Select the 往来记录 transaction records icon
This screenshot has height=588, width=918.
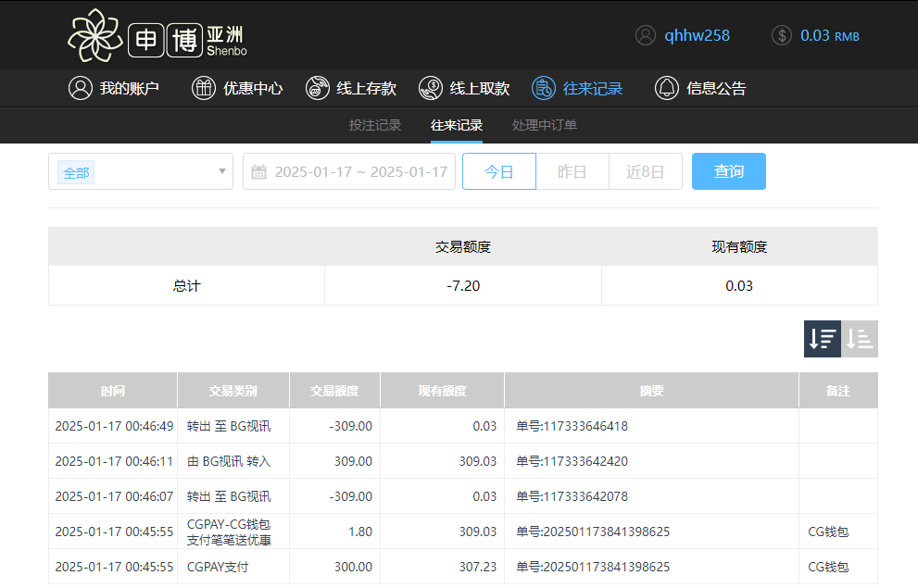[x=542, y=88]
